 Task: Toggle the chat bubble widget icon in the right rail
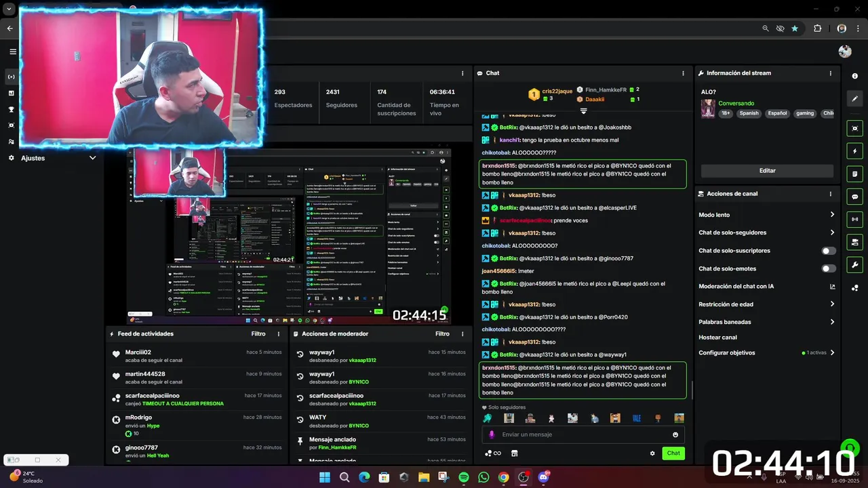click(854, 197)
